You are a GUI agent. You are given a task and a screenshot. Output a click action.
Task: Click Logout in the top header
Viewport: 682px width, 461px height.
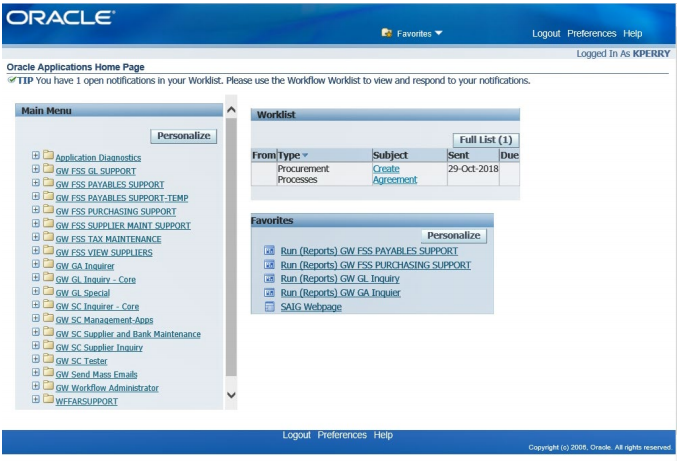coord(546,33)
